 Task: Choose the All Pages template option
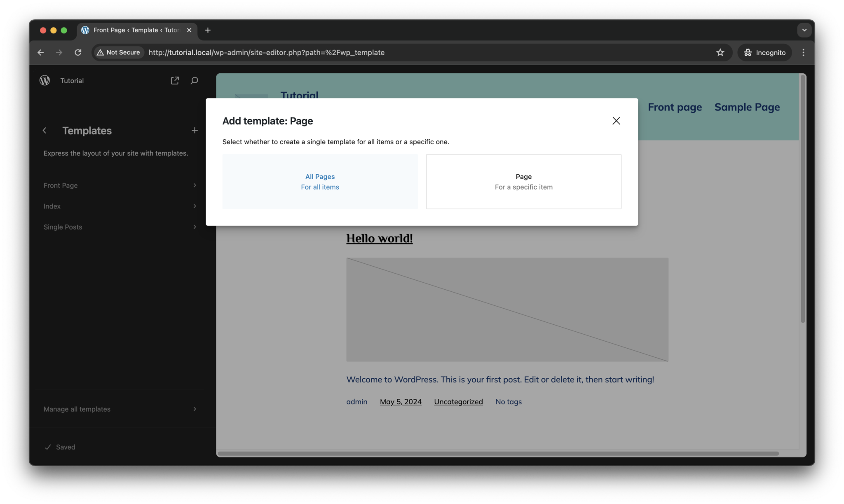click(320, 181)
